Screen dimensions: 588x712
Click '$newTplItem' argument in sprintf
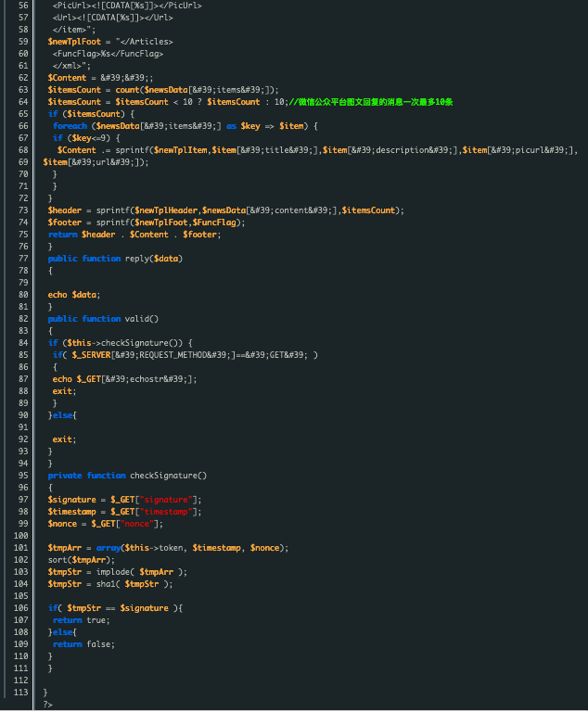[181, 150]
